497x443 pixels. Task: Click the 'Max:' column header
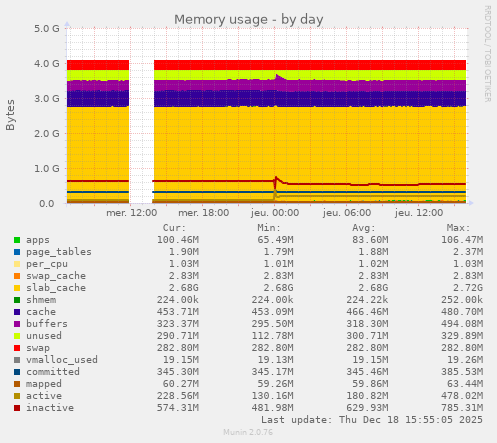click(458, 228)
